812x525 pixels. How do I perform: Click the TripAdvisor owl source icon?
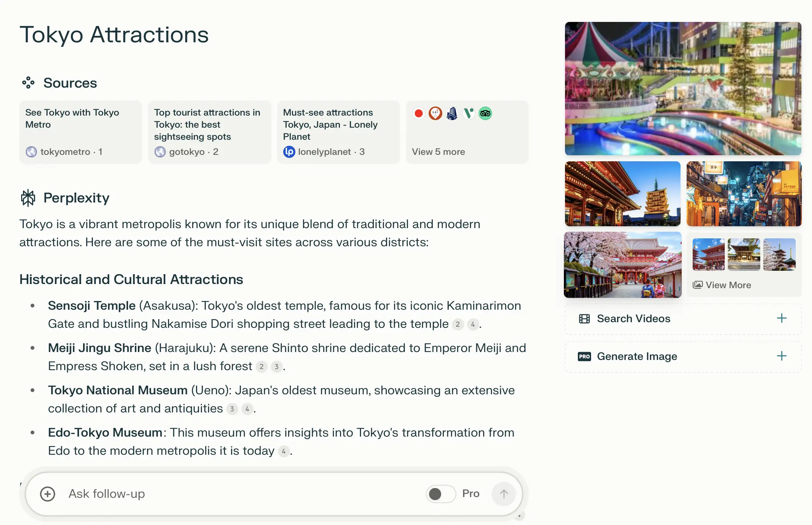485,113
